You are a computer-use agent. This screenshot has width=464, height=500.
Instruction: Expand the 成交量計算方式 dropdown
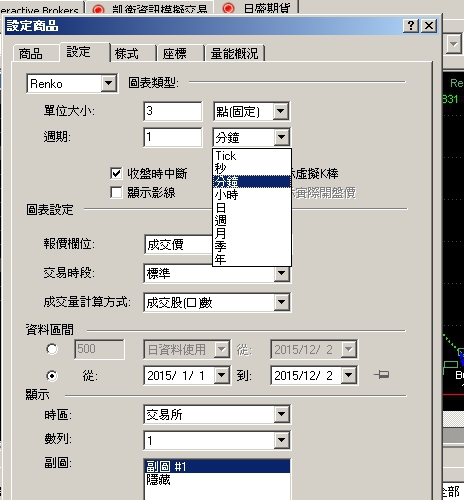(x=281, y=302)
